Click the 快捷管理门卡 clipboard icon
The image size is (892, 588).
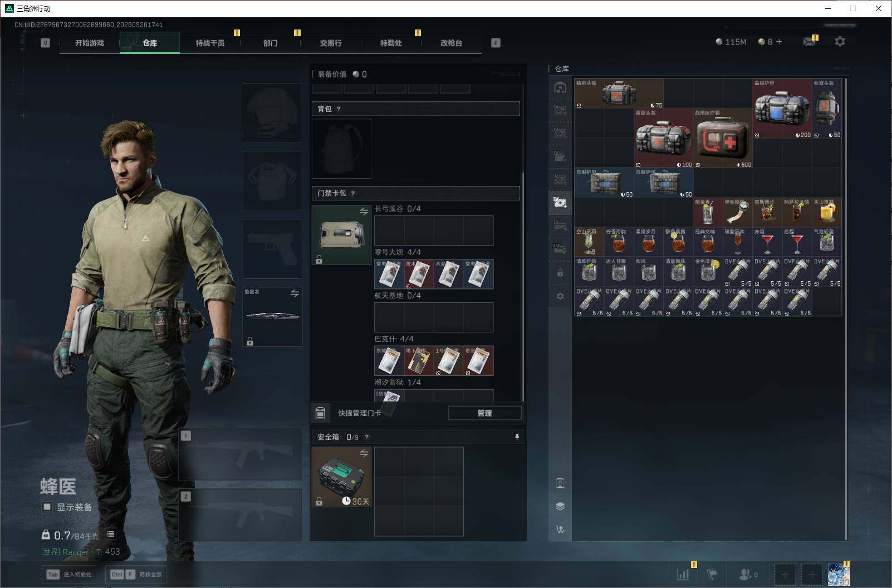(x=320, y=413)
